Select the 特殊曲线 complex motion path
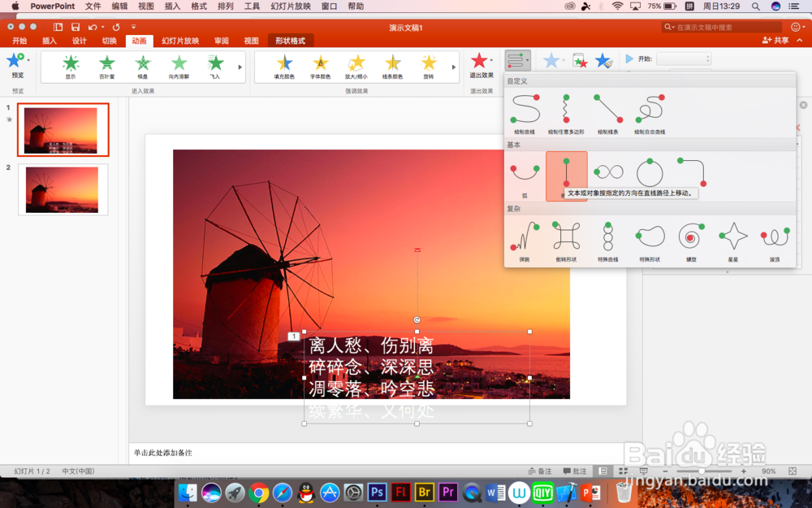 (608, 241)
